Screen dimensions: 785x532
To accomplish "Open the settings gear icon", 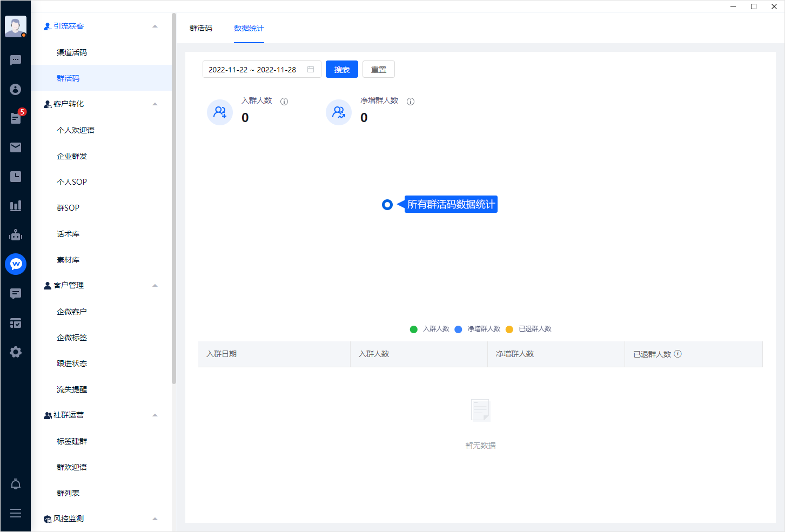I will pos(16,352).
